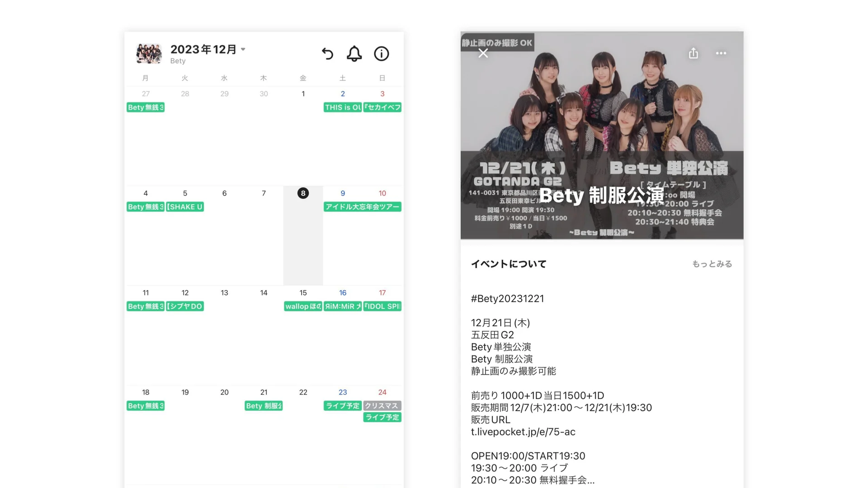
Task: Open the アイドル大忘年会ツアー event
Action: pos(363,206)
